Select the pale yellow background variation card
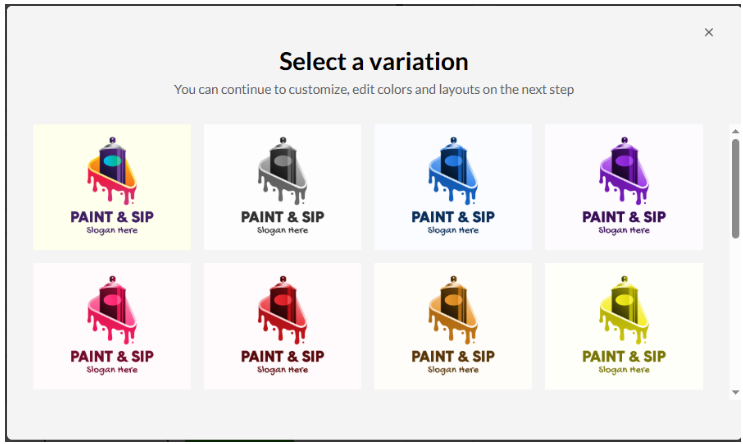 (x=112, y=187)
